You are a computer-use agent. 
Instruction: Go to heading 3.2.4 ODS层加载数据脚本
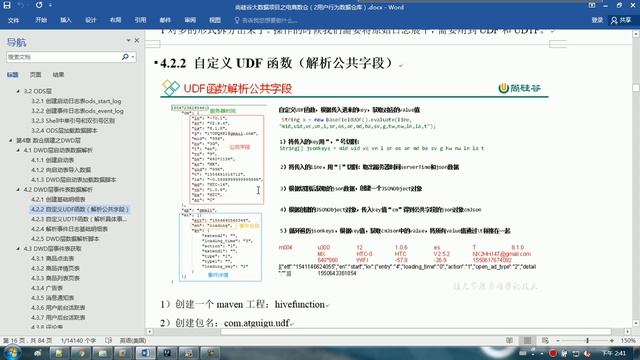pos(64,130)
